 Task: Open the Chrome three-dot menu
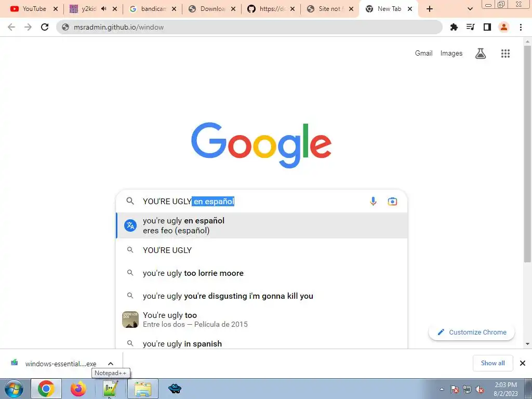(521, 27)
